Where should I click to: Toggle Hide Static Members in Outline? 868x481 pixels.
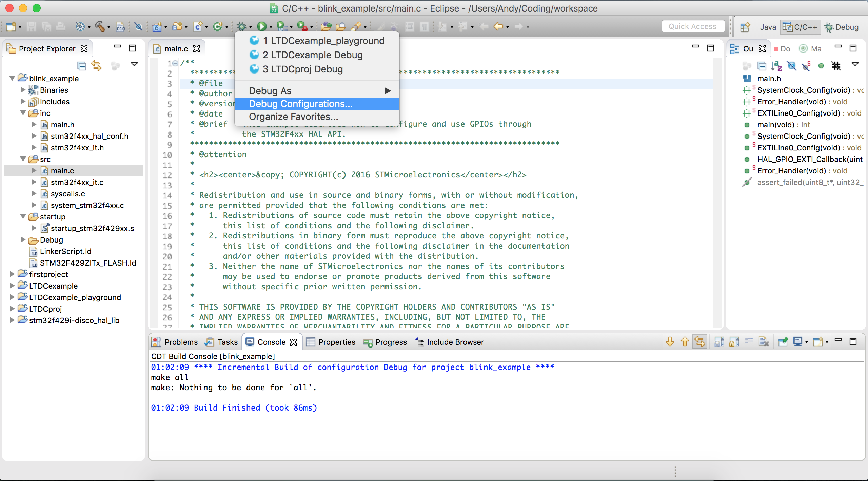(x=806, y=66)
